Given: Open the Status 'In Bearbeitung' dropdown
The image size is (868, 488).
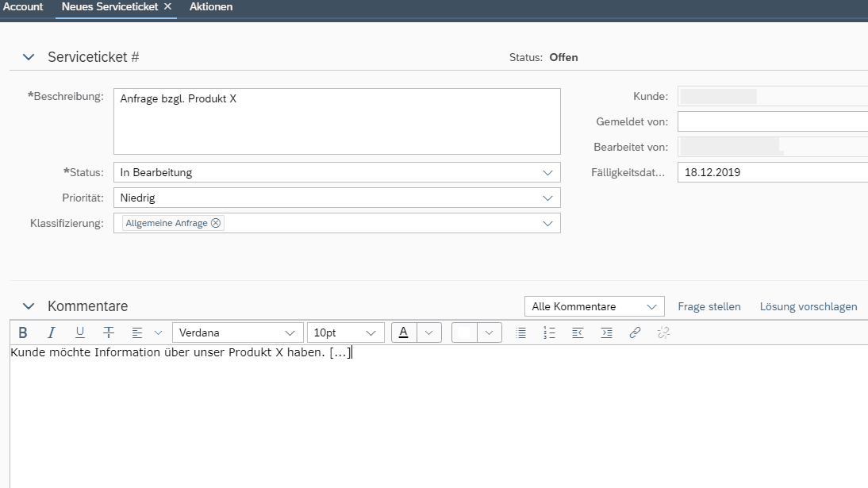Looking at the screenshot, I should point(337,172).
